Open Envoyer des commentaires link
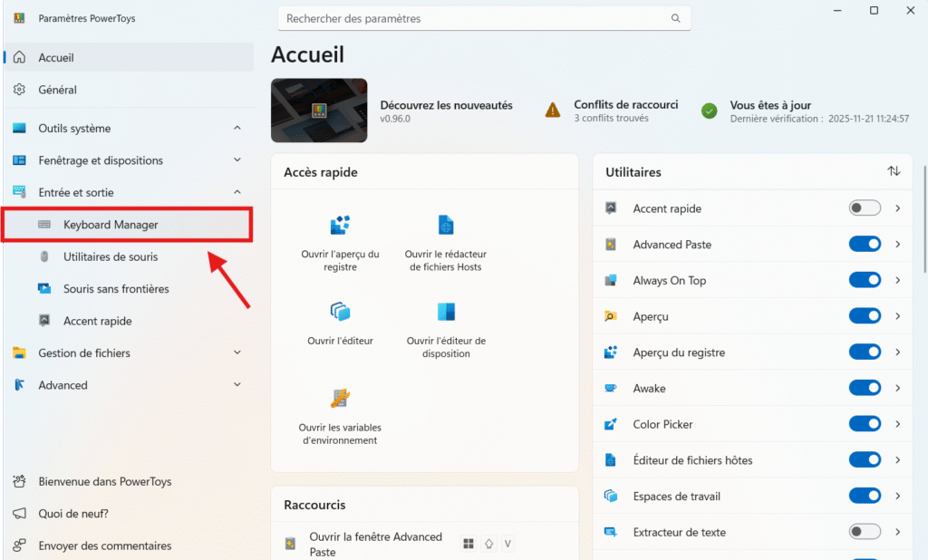This screenshot has height=560, width=928. [104, 546]
